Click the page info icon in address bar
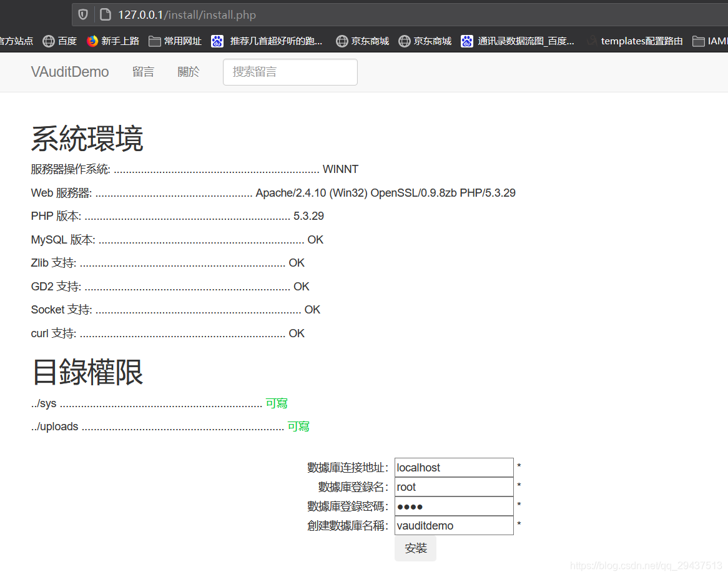728x577 pixels. coord(106,15)
